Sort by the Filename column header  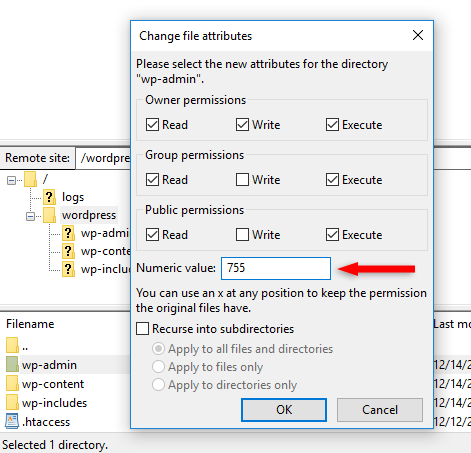(30, 324)
